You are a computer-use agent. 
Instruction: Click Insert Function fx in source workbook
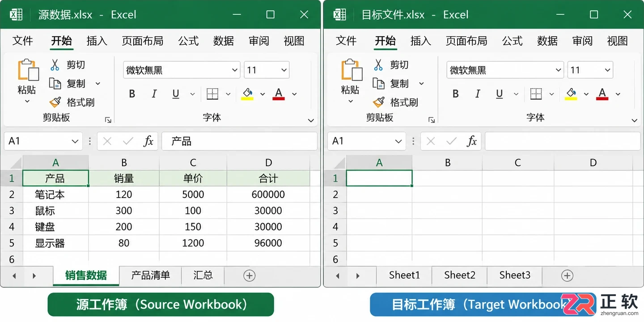click(148, 141)
